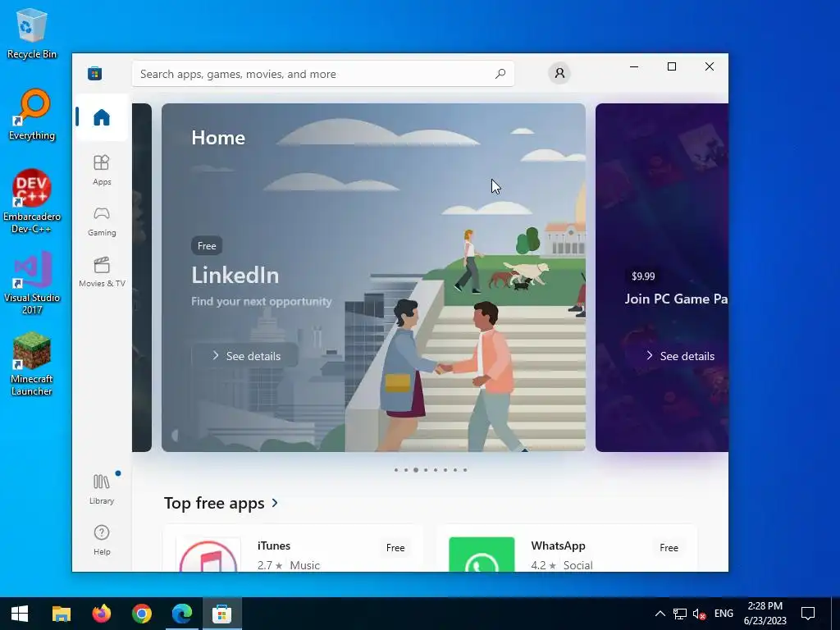840x630 pixels.
Task: Click the ENG language indicator
Action: 724,614
